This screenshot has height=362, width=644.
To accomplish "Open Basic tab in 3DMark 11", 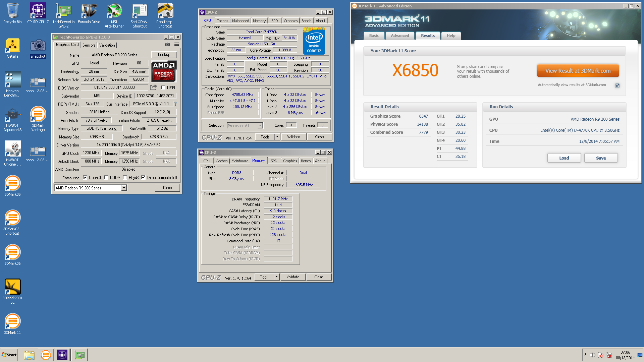I will (x=374, y=36).
